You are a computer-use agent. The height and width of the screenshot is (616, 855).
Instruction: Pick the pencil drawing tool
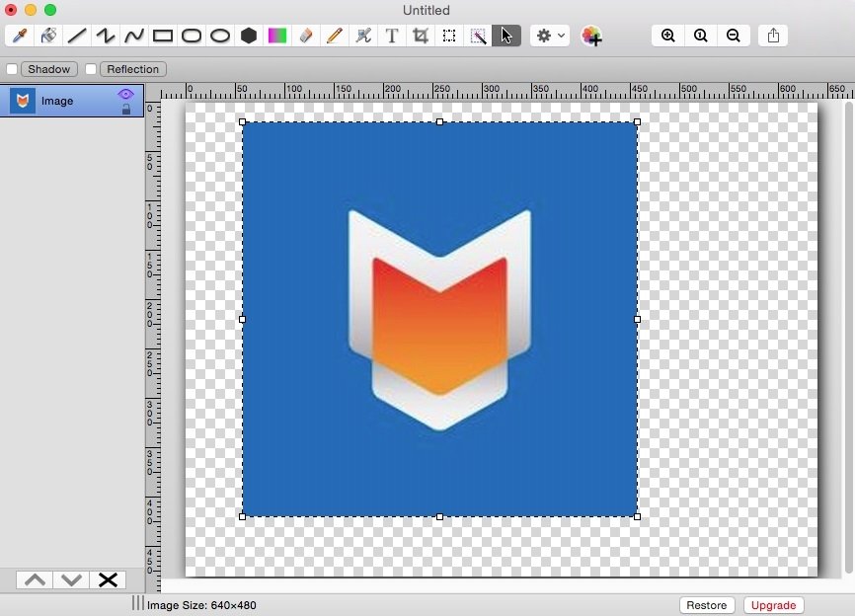(335, 36)
